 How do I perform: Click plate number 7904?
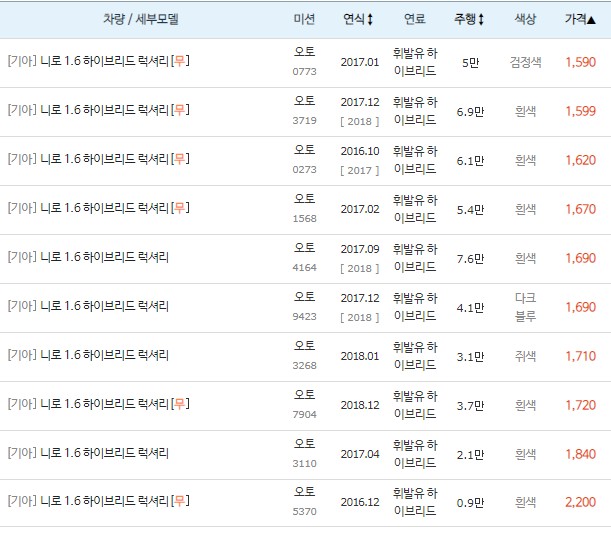304,415
